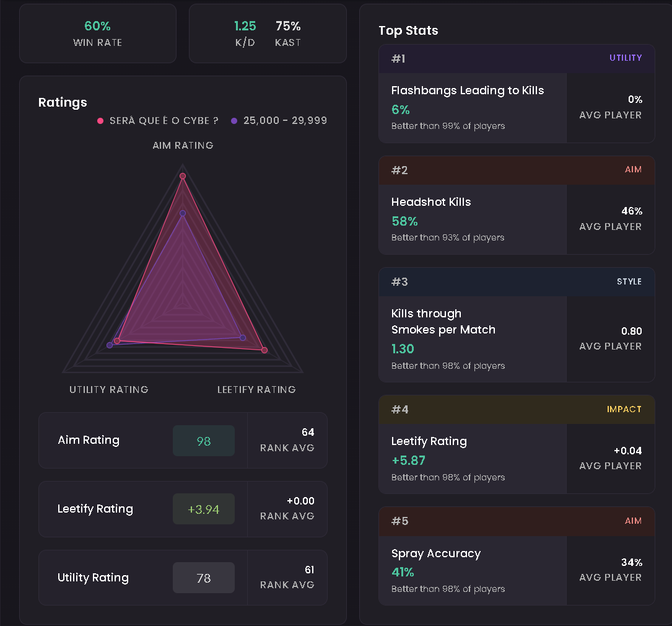Click the purple Aim Rating point on radar

pyautogui.click(x=183, y=213)
